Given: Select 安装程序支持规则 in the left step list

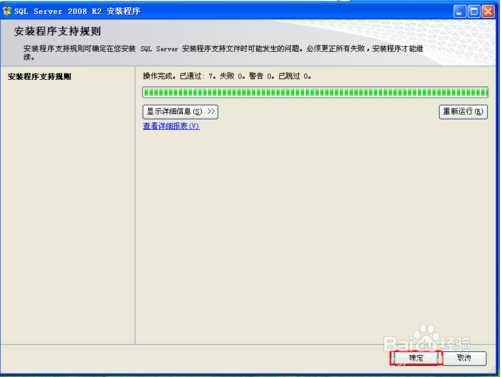Looking at the screenshot, I should pyautogui.click(x=40, y=76).
